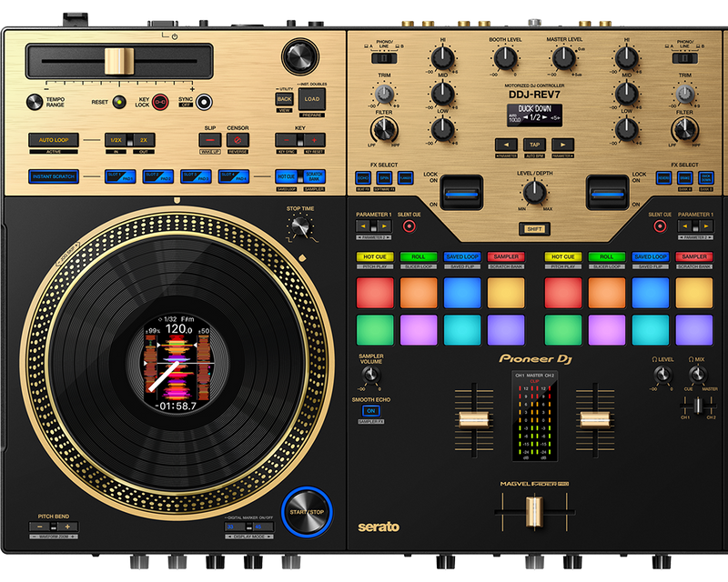The width and height of the screenshot is (728, 582).
Task: Flip the right PHONO/LINE selector switch
Action: point(685,58)
